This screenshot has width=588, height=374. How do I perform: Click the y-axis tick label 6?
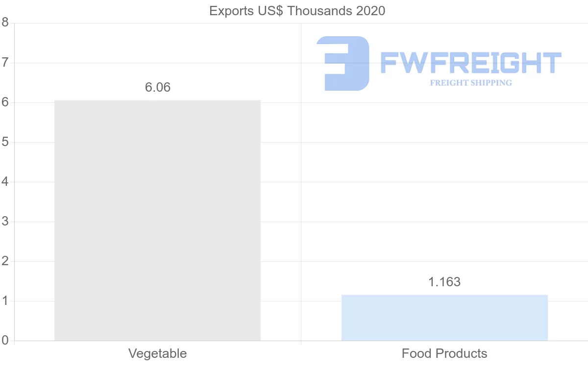point(5,102)
